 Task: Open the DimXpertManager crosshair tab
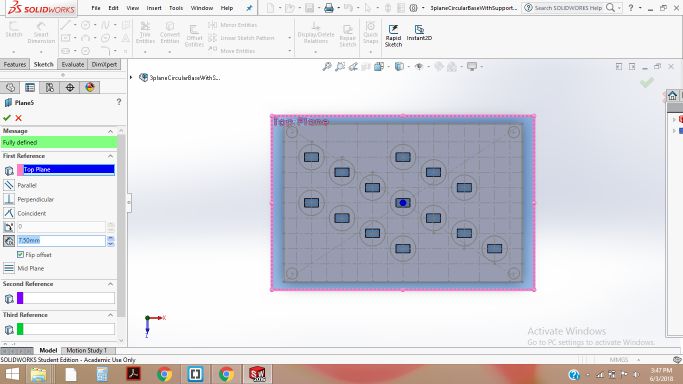[x=70, y=88]
